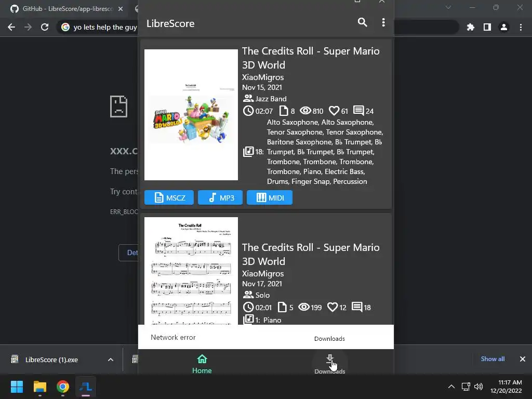Click the Solo ensemble people icon

[x=248, y=295]
